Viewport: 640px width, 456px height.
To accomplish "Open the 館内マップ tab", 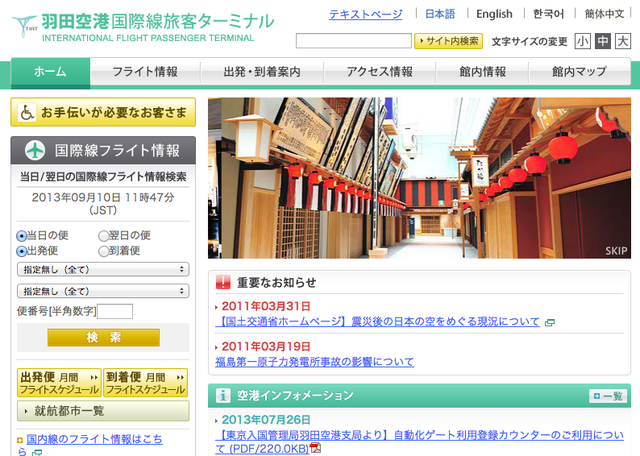I will (580, 72).
